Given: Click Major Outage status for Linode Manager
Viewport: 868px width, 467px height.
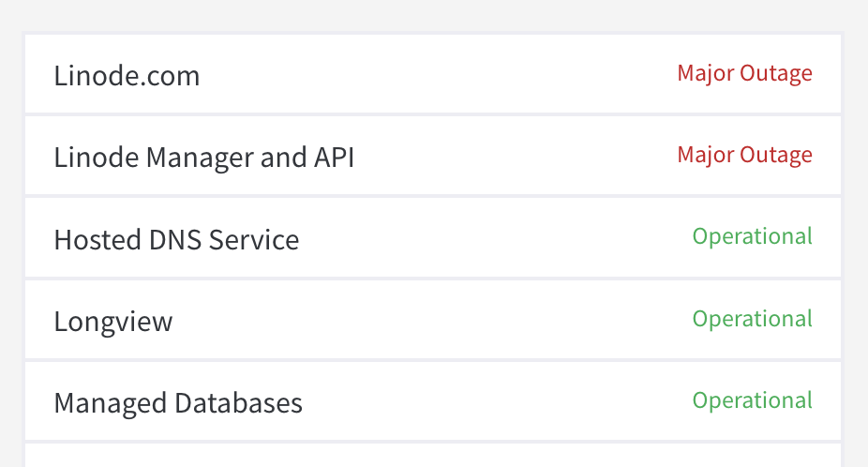Looking at the screenshot, I should point(744,155).
